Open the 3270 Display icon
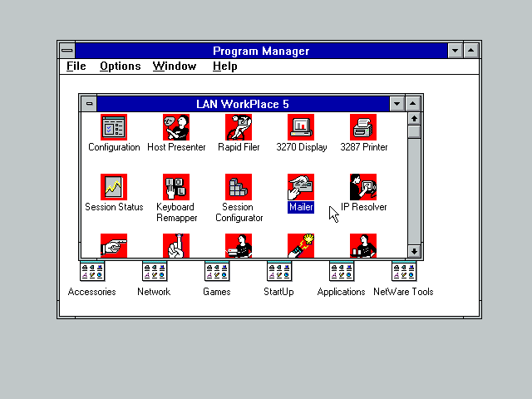 pyautogui.click(x=301, y=127)
